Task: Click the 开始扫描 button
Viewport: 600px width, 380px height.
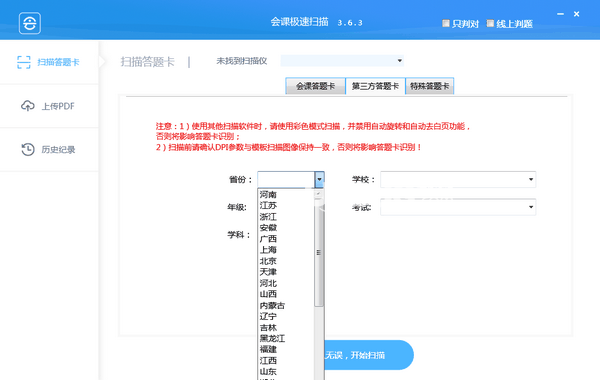Action: [369, 355]
